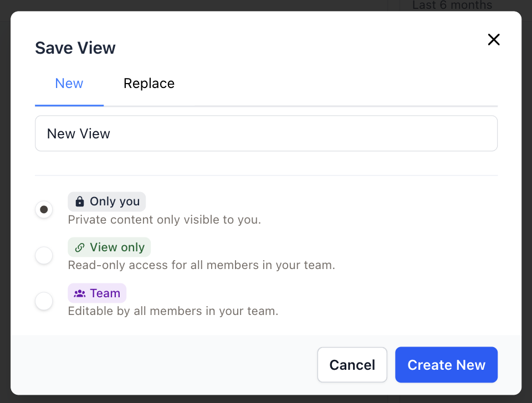
Task: Click the Save View dialog title
Action: tap(75, 48)
